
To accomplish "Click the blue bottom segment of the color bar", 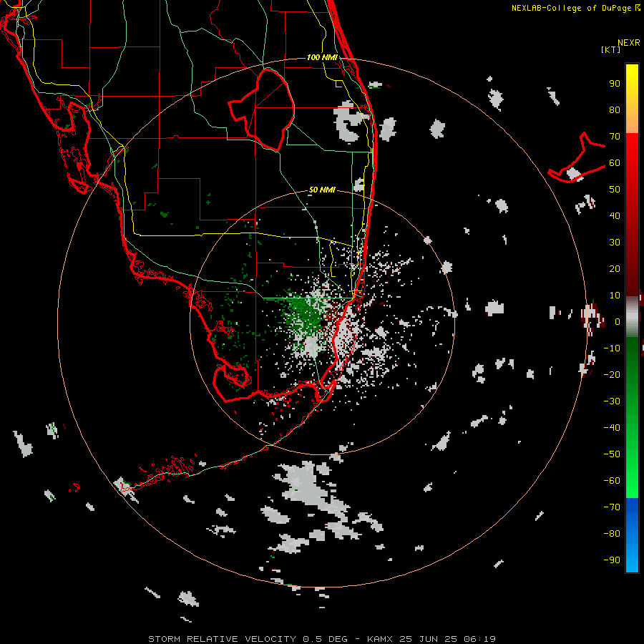I will 632,535.
